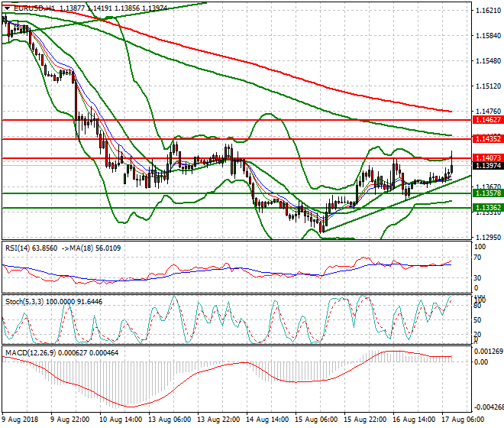504x428 pixels.
Task: Select the red 1.14627 resistance price tag
Action: tap(488, 120)
